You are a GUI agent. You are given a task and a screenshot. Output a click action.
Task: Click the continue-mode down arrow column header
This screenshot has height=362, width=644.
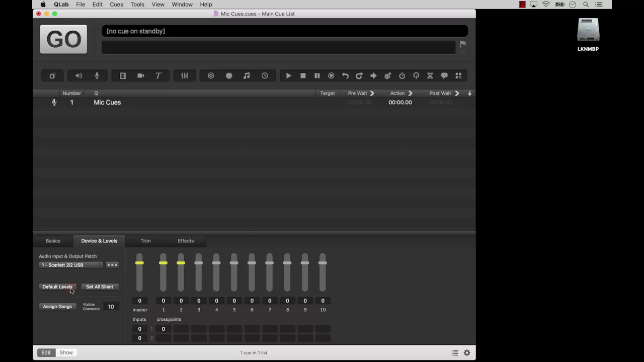(469, 94)
